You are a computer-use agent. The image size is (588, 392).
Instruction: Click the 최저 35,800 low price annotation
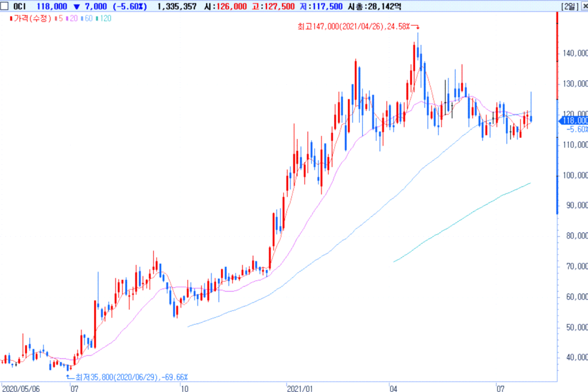click(x=129, y=377)
